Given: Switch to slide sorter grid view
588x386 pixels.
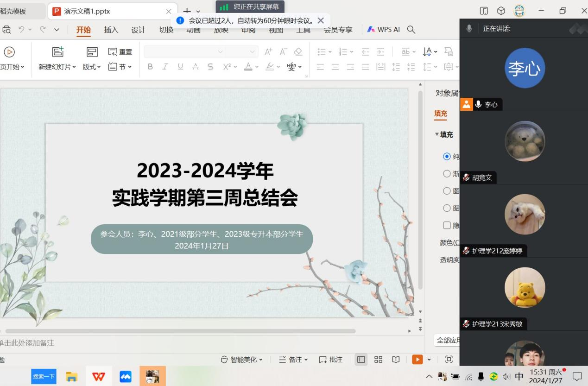Looking at the screenshot, I should point(378,360).
